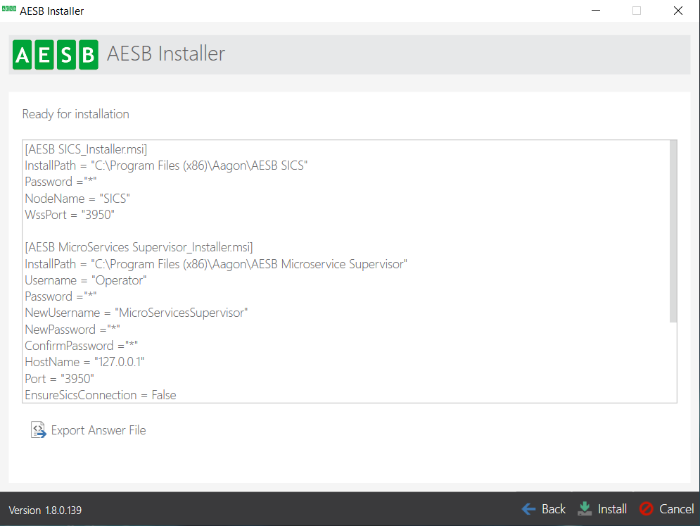Screen dimensions: 700x526
Task: Open the Export Answer File link
Action: [x=98, y=430]
